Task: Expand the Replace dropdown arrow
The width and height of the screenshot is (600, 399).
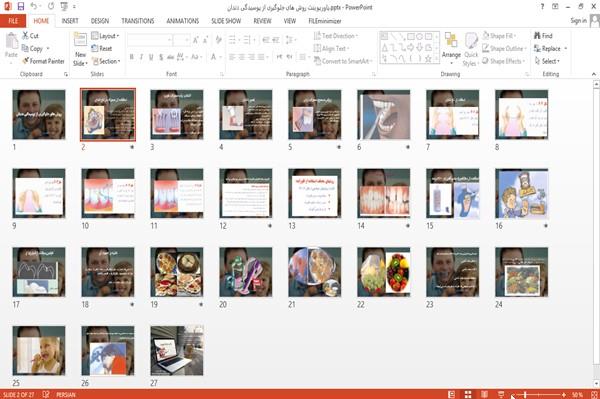Action: point(566,49)
